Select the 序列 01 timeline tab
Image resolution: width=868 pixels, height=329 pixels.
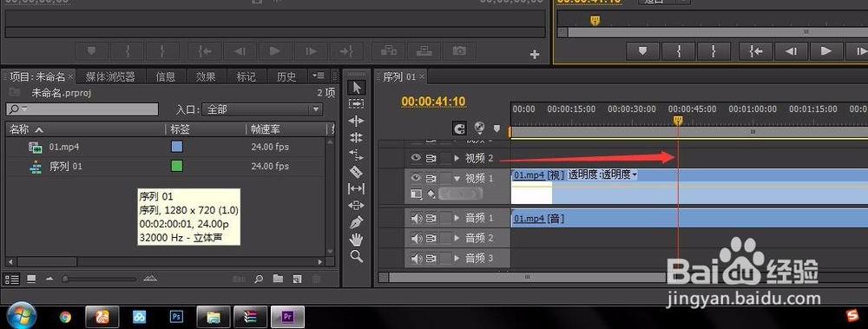[398, 76]
